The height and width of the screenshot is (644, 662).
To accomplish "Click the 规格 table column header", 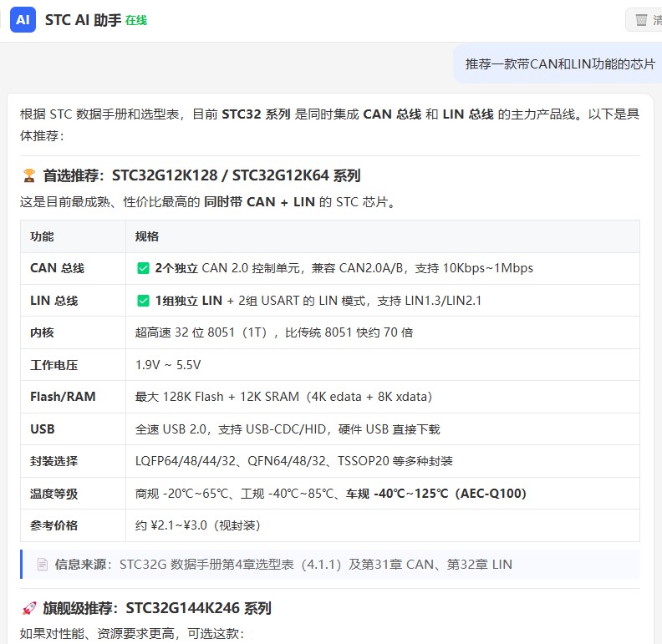I will 146,236.
